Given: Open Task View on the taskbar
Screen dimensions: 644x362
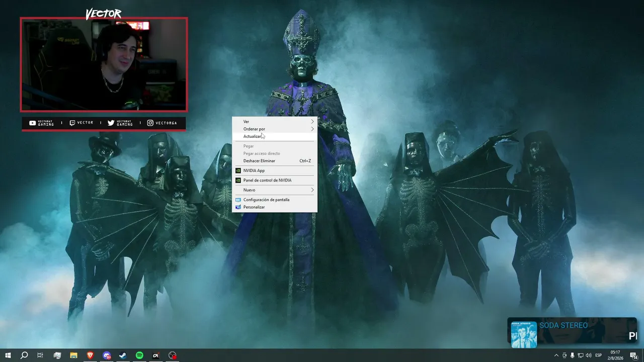Looking at the screenshot, I should click(40, 355).
